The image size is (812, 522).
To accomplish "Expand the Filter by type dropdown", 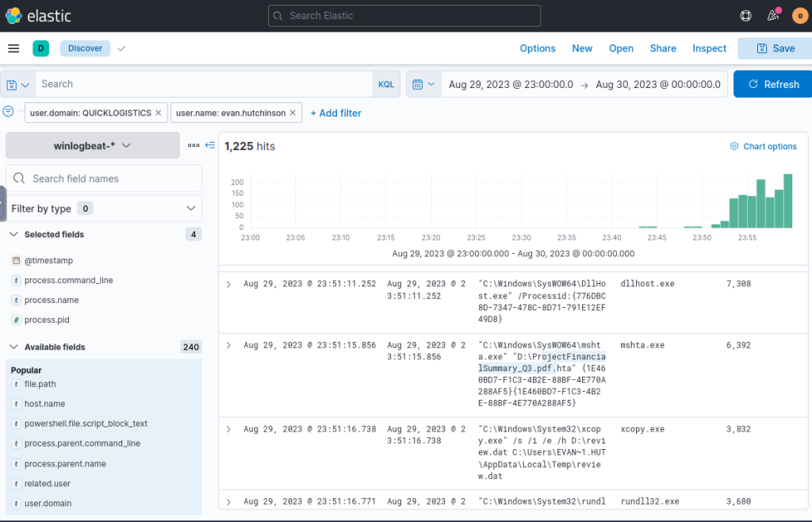I will click(190, 209).
